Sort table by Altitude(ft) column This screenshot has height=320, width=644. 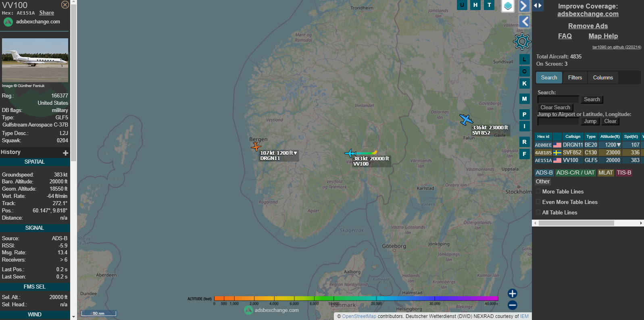pyautogui.click(x=610, y=136)
